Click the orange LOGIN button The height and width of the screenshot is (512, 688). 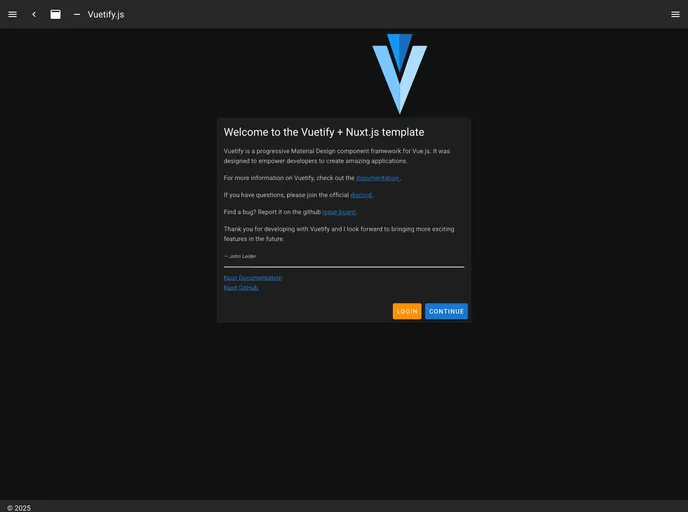(407, 311)
